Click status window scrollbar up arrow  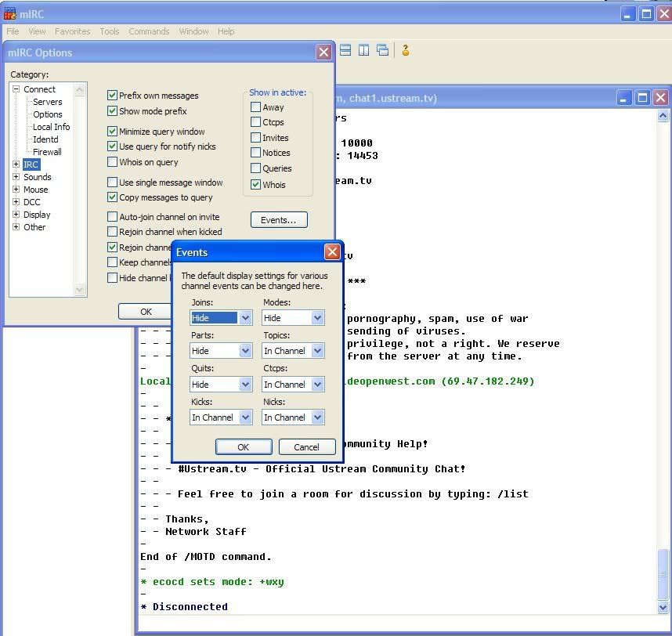[x=663, y=116]
